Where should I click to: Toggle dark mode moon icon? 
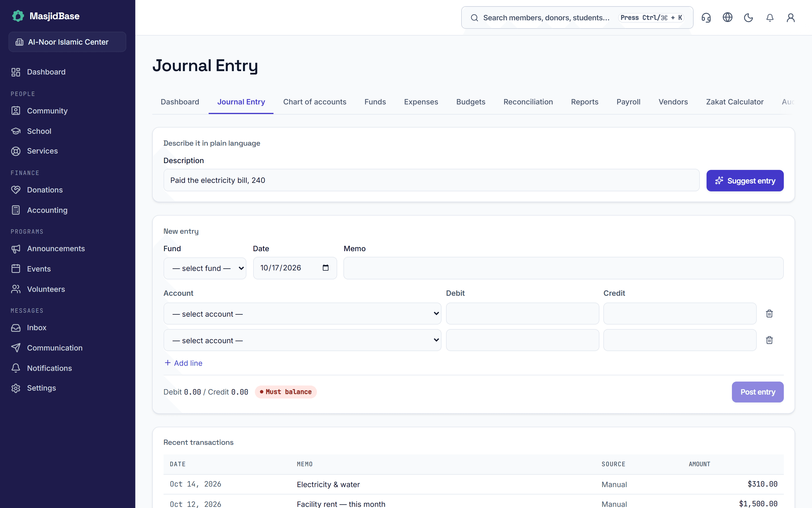pyautogui.click(x=748, y=17)
